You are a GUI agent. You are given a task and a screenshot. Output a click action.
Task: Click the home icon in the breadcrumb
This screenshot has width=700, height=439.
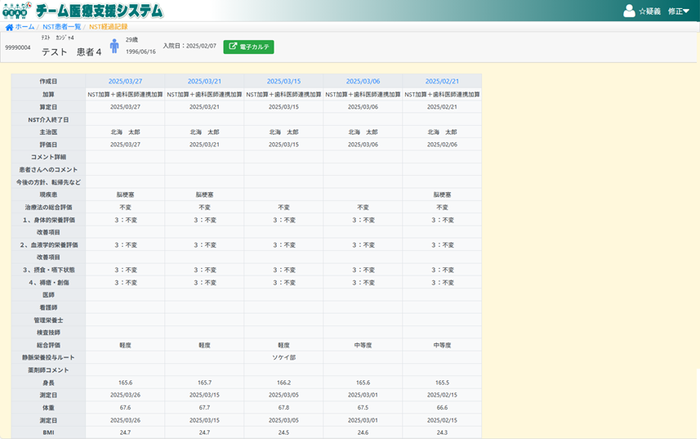pos(9,27)
